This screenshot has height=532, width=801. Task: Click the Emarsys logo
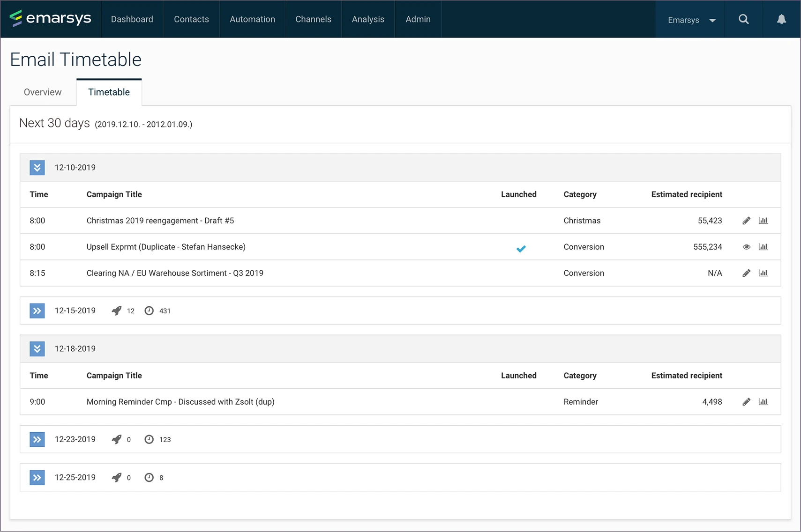51,19
